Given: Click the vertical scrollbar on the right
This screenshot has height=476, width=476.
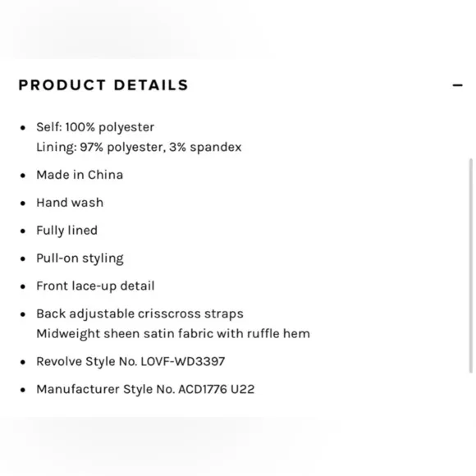Looking at the screenshot, I should [470, 265].
